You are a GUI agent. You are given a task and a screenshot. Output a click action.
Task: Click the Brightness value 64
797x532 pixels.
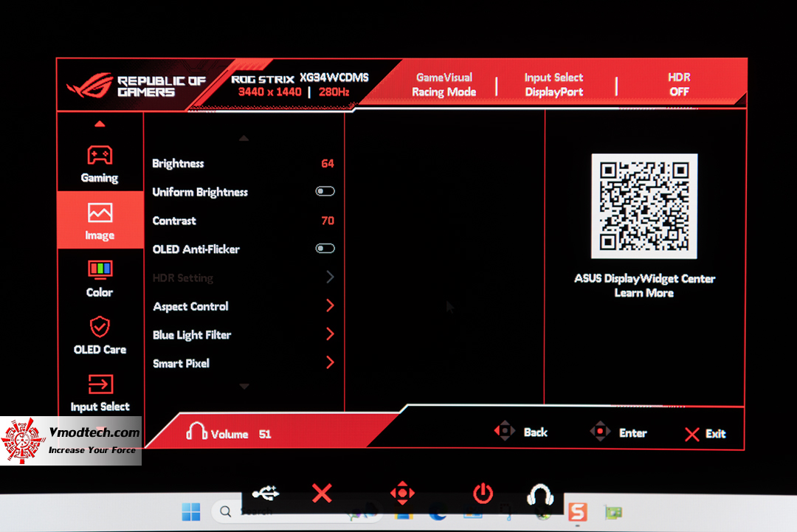coord(328,164)
